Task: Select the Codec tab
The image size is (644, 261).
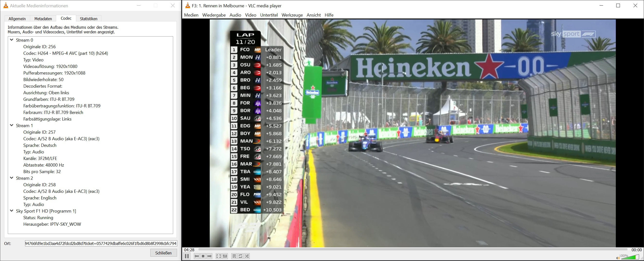Action: pyautogui.click(x=66, y=18)
